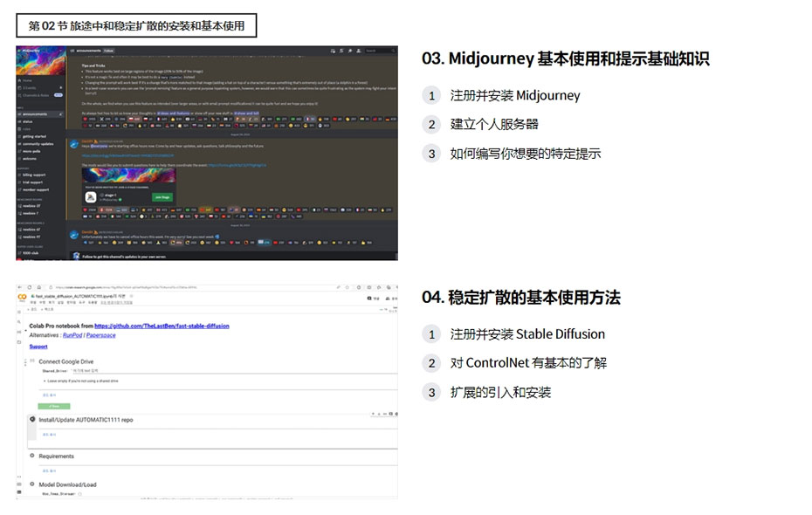Open the github.com/TheLastBen/fast-stable-diffusion link
The width and height of the screenshot is (812, 515).
[x=162, y=326]
